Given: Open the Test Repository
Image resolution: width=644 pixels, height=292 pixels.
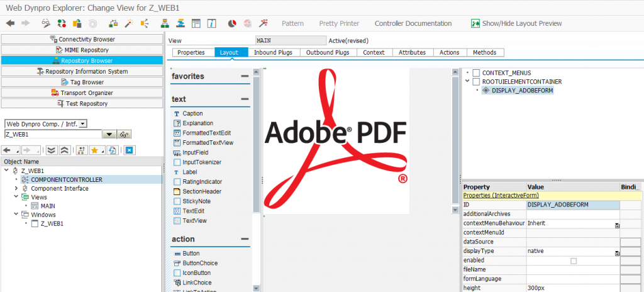Looking at the screenshot, I should click(x=82, y=104).
